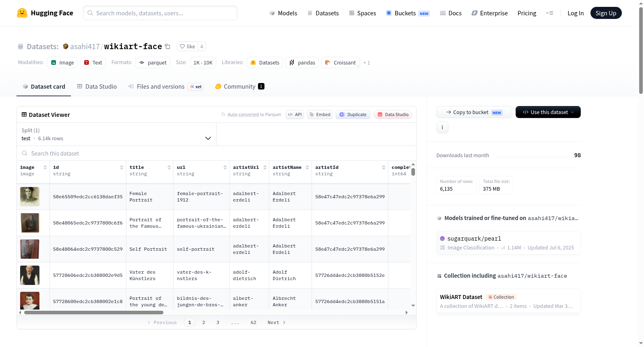Open Docs in navigation
The height and width of the screenshot is (347, 644).
pyautogui.click(x=451, y=13)
